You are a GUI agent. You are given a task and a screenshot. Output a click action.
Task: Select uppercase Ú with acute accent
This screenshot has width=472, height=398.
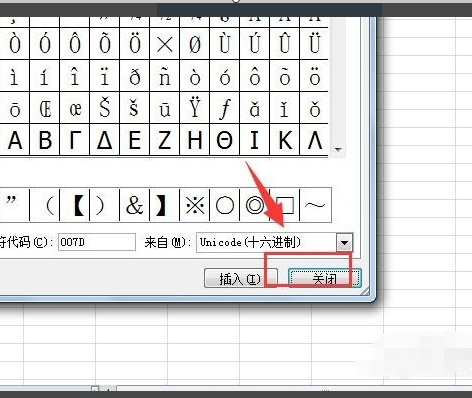pyautogui.click(x=255, y=44)
